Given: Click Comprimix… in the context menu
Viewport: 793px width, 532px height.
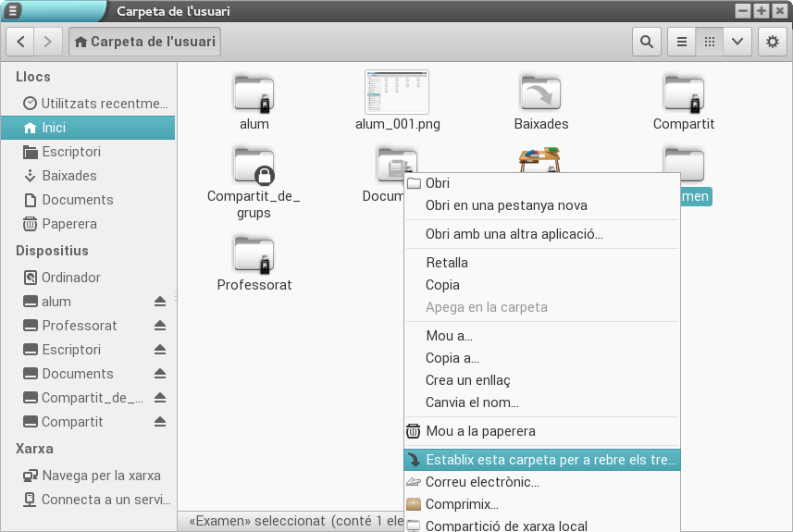Looking at the screenshot, I should point(461,505).
